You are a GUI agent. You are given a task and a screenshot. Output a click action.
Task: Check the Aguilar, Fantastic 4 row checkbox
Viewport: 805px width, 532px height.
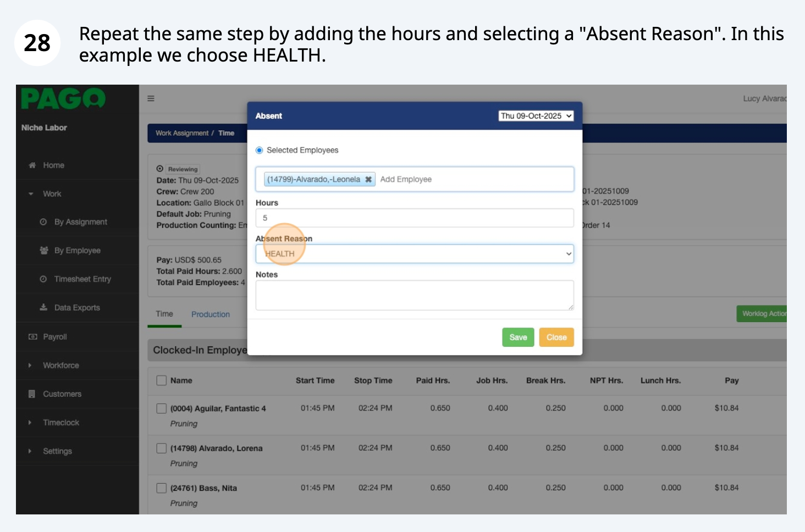[x=162, y=408]
